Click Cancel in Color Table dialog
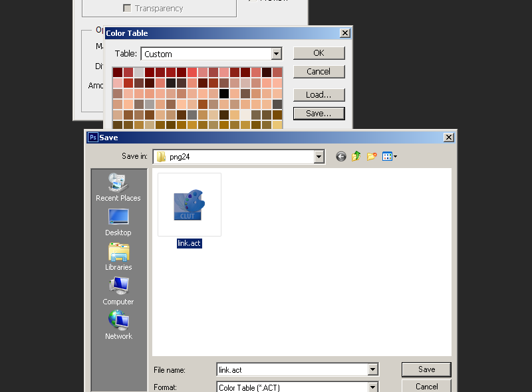Viewport: 532px width, 392px height. pos(319,72)
